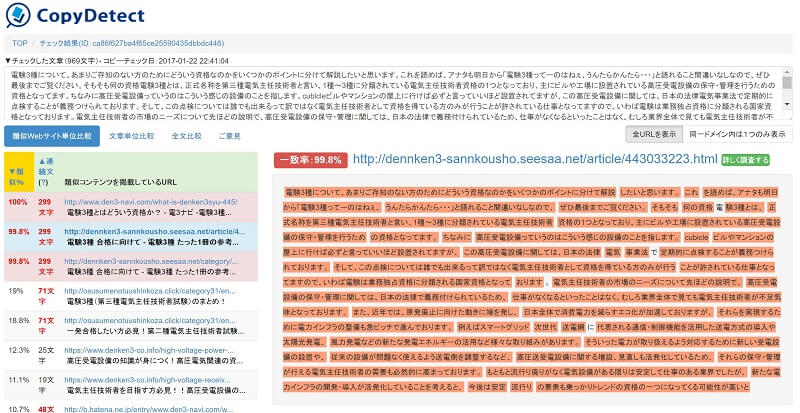Select the dennken3-sannkousho article row link
800x413 pixels.
coord(155,232)
